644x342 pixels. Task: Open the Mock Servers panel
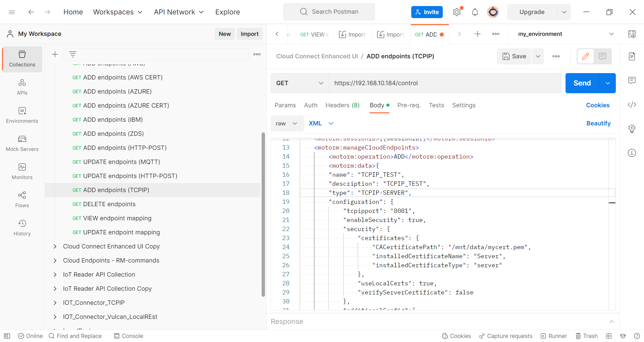pyautogui.click(x=22, y=144)
